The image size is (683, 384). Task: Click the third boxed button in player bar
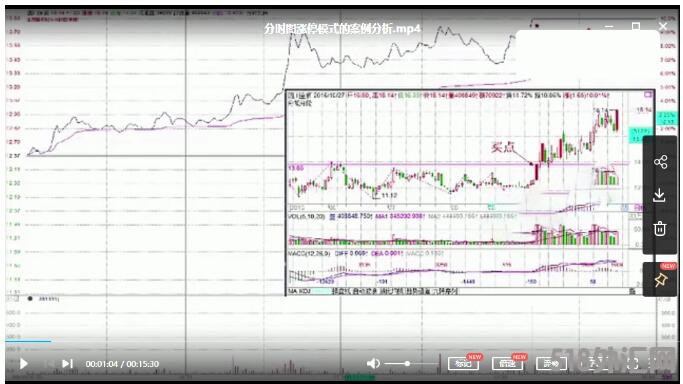551,364
